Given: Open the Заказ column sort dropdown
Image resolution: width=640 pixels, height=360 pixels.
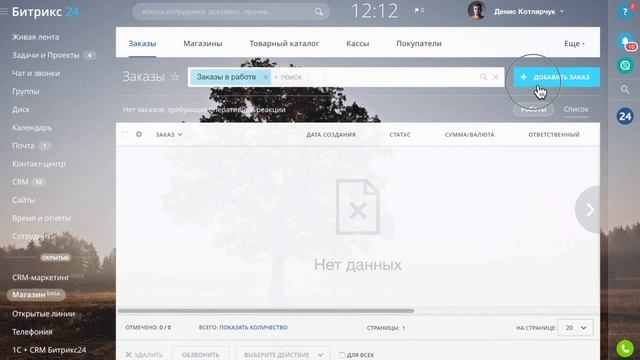Looking at the screenshot, I should coord(169,134).
